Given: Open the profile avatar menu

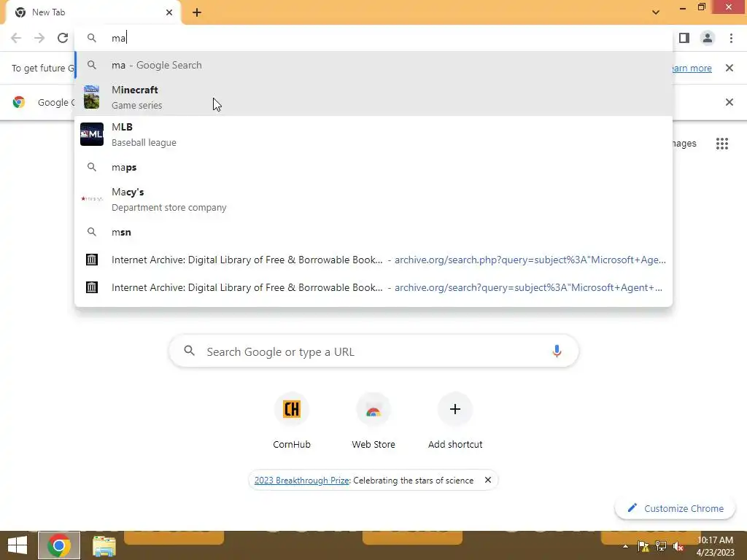Looking at the screenshot, I should pos(708,38).
